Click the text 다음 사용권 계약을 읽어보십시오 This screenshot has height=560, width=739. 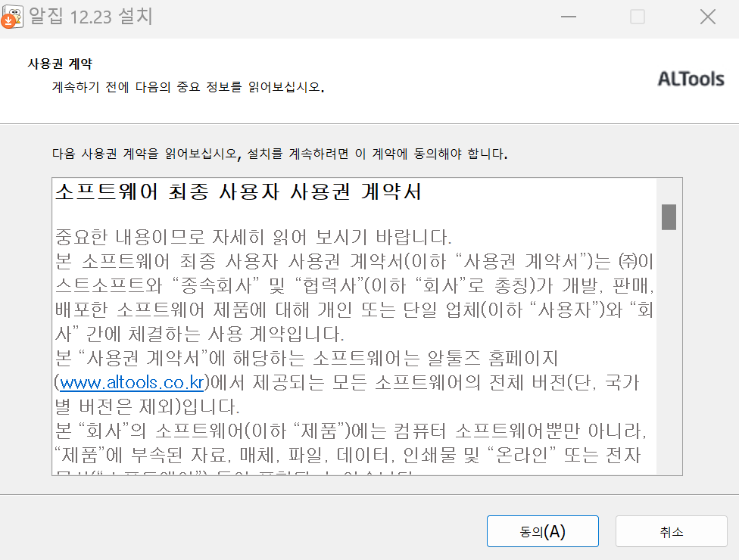[x=145, y=154]
